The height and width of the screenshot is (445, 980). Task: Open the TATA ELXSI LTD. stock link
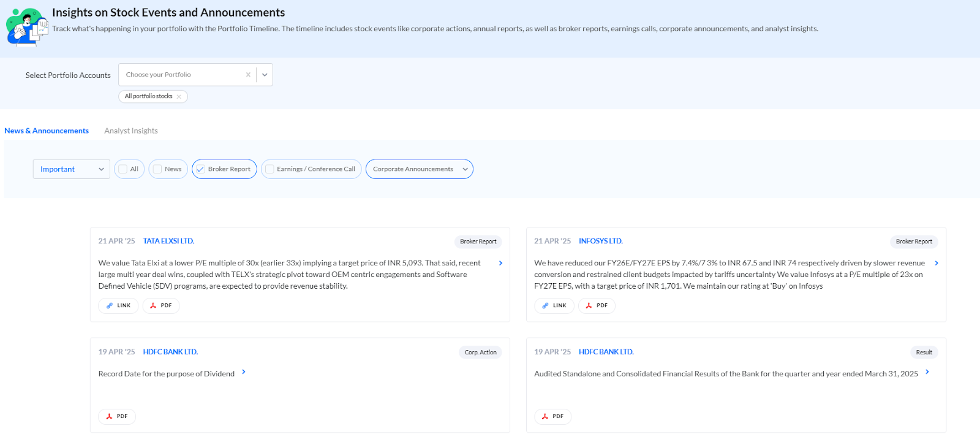pyautogui.click(x=168, y=241)
